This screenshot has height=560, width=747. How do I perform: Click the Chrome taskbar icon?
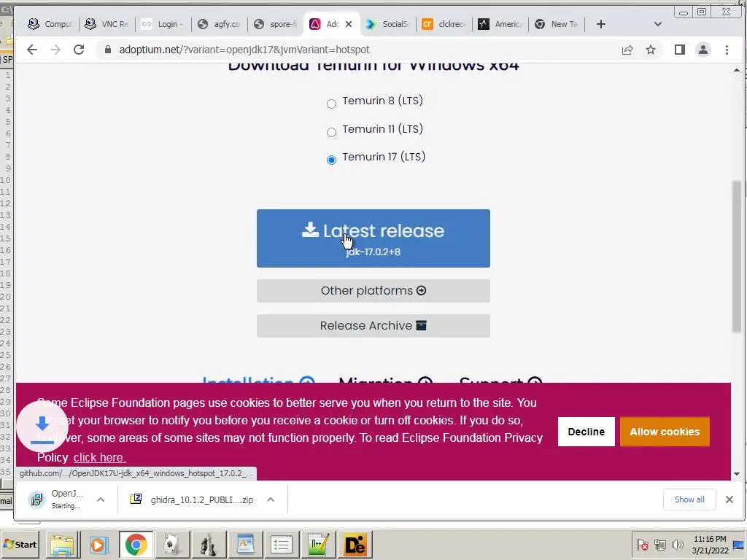136,545
